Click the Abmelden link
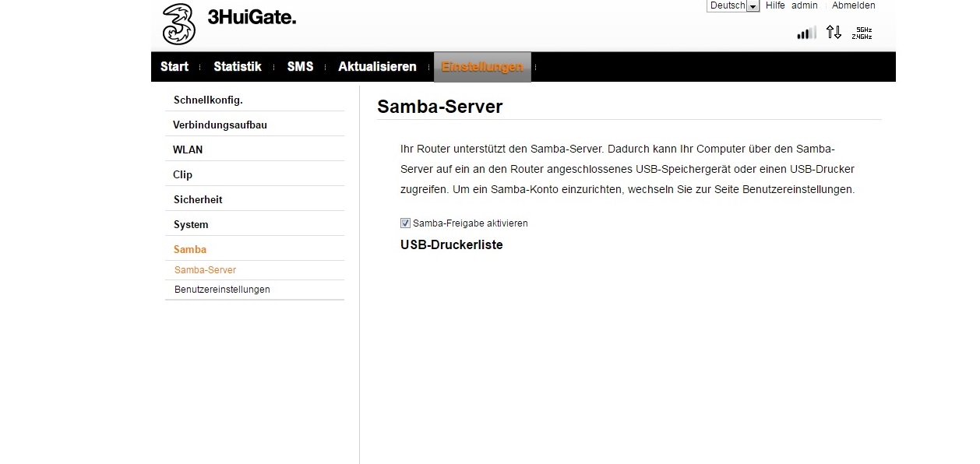980x464 pixels. click(853, 5)
